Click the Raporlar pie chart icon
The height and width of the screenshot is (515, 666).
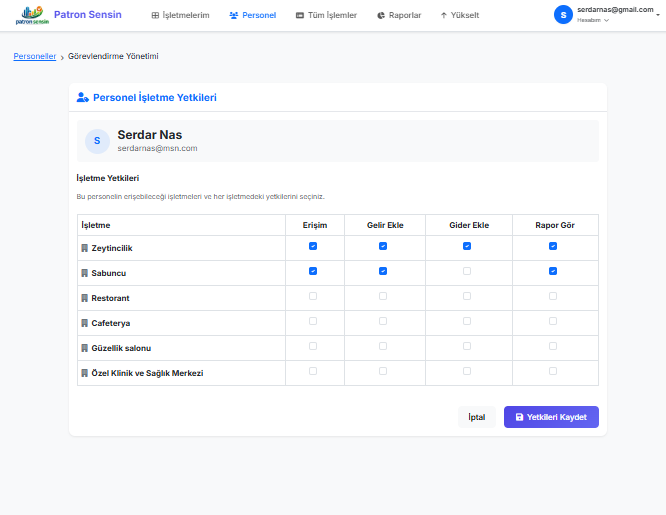381,15
